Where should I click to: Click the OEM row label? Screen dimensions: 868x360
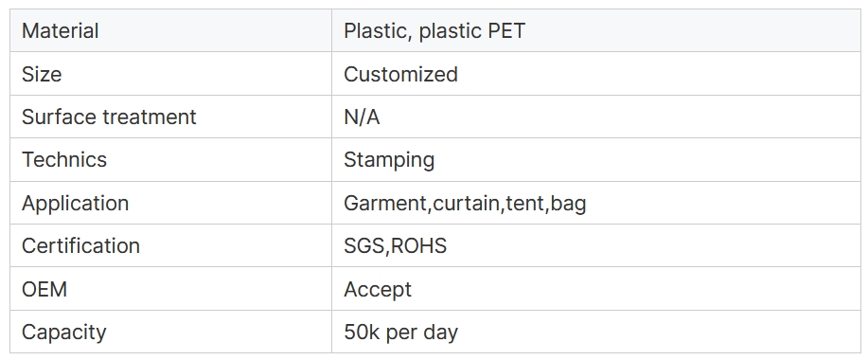[x=44, y=289]
